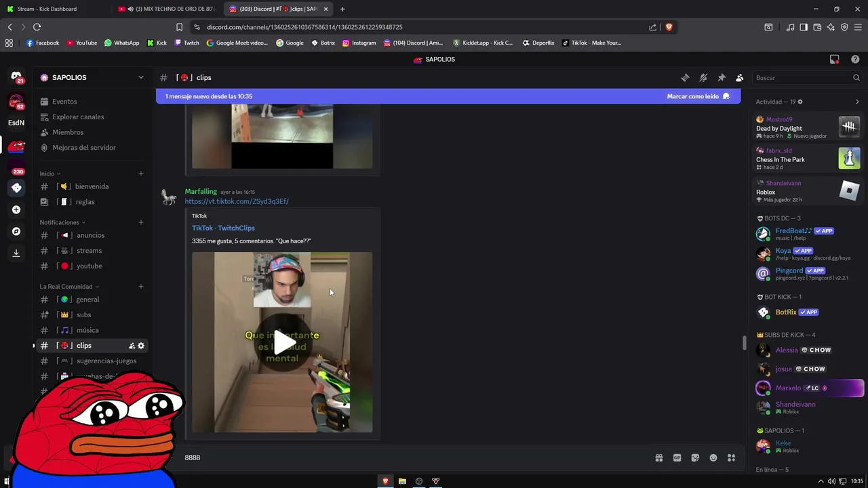The height and width of the screenshot is (488, 868).
Task: Open the gift icon in message bar
Action: click(658, 458)
